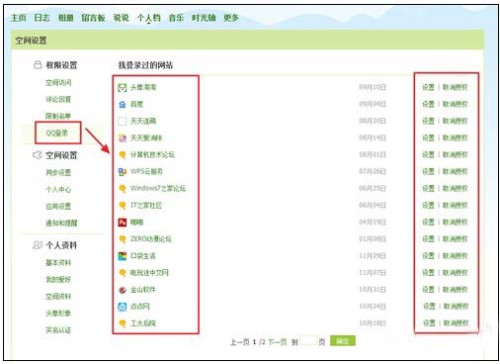Image resolution: width=500 pixels, height=364 pixels.
Task: Click the yellow icon beside 计算机技术论坛
Action: [x=122, y=155]
